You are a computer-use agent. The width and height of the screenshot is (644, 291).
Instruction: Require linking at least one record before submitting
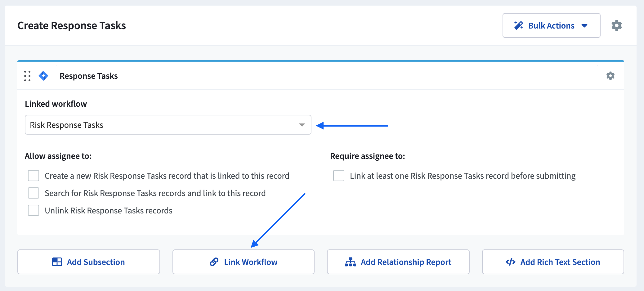point(338,176)
